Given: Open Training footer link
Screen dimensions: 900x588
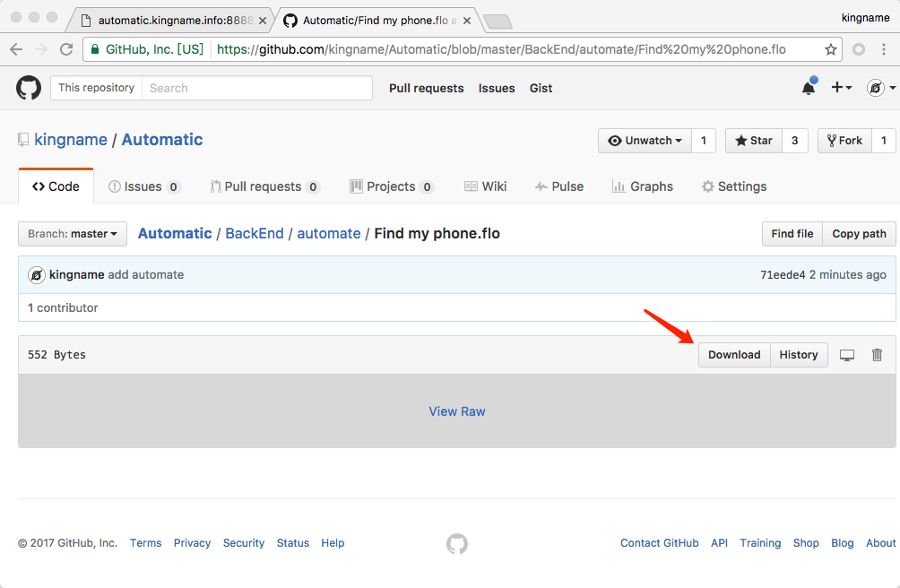Looking at the screenshot, I should (x=760, y=543).
